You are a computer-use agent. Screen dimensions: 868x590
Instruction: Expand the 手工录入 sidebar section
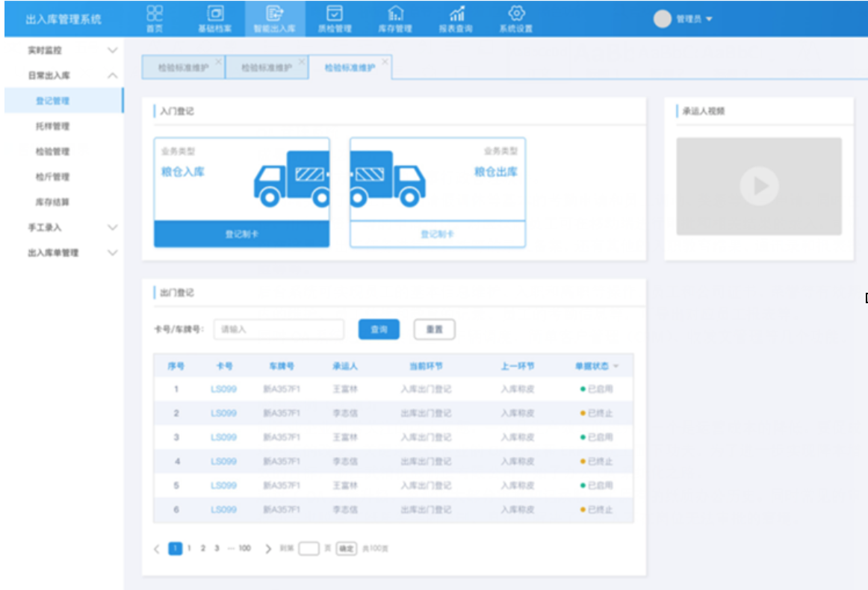(113, 227)
